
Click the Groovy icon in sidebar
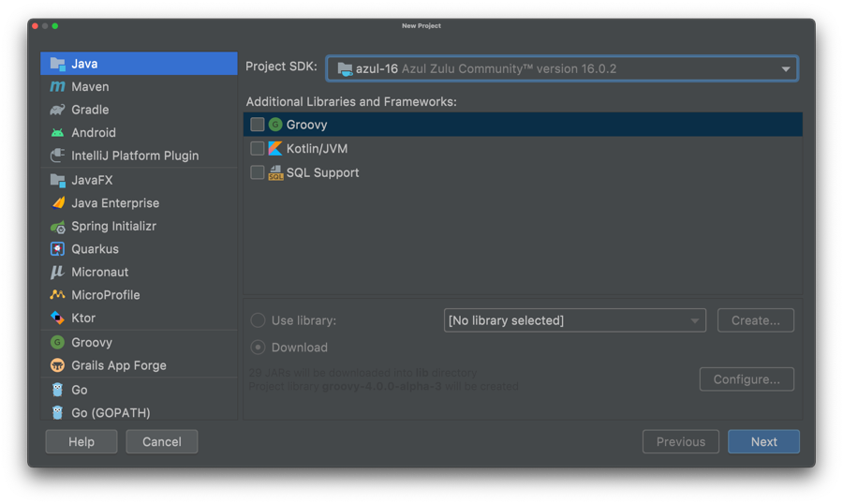pyautogui.click(x=57, y=342)
